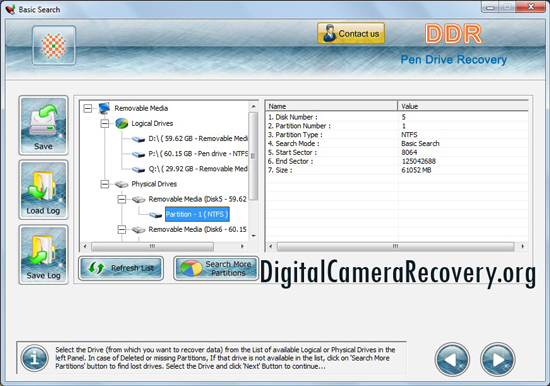Click the Removable Media computer icon
This screenshot has height=386, width=550.
(x=105, y=108)
